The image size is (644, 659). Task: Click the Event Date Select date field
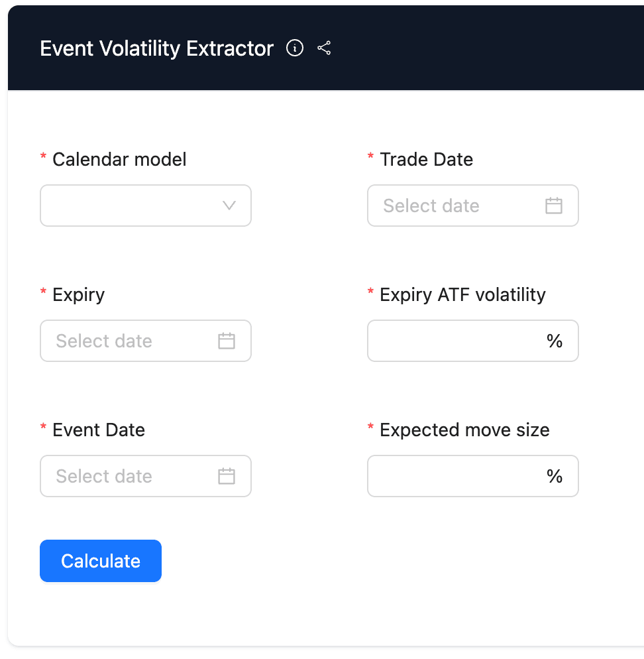(x=126, y=476)
